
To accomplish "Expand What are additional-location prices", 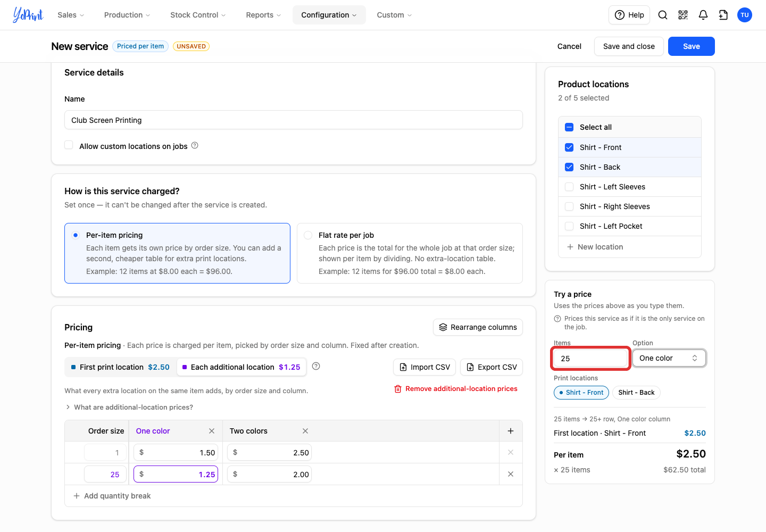I will [129, 407].
